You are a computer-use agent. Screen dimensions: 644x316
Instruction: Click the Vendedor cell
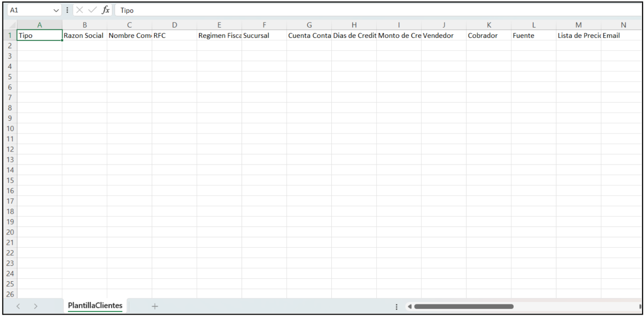tap(444, 35)
